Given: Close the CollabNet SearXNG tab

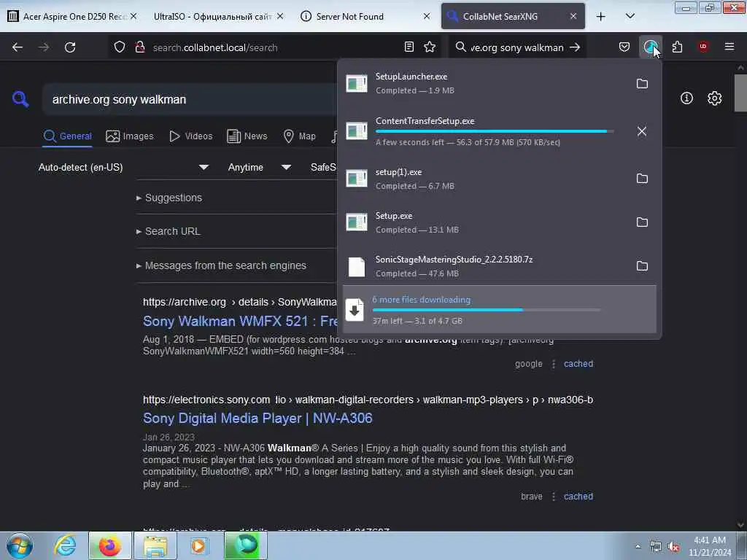Looking at the screenshot, I should point(573,17).
